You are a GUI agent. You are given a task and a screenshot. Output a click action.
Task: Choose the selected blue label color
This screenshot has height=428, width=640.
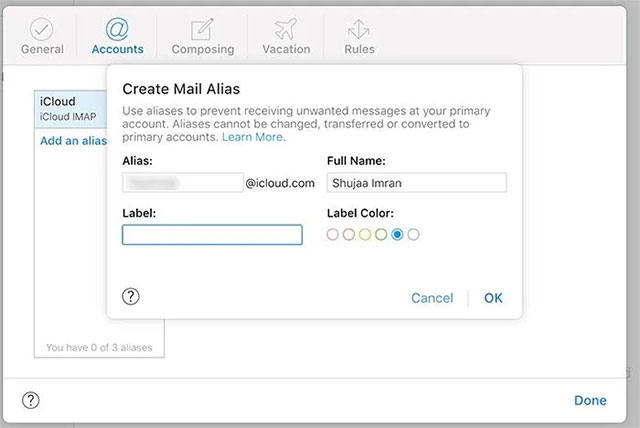pos(397,234)
